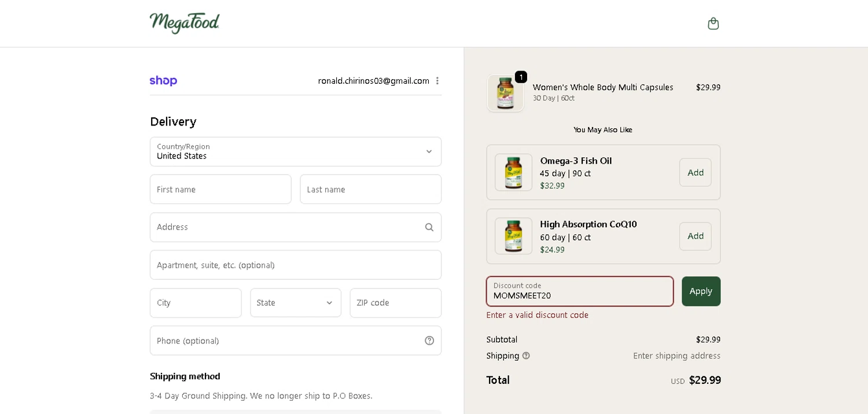The height and width of the screenshot is (414, 868).
Task: Click the 'Enter a valid discount code' error
Action: [538, 315]
